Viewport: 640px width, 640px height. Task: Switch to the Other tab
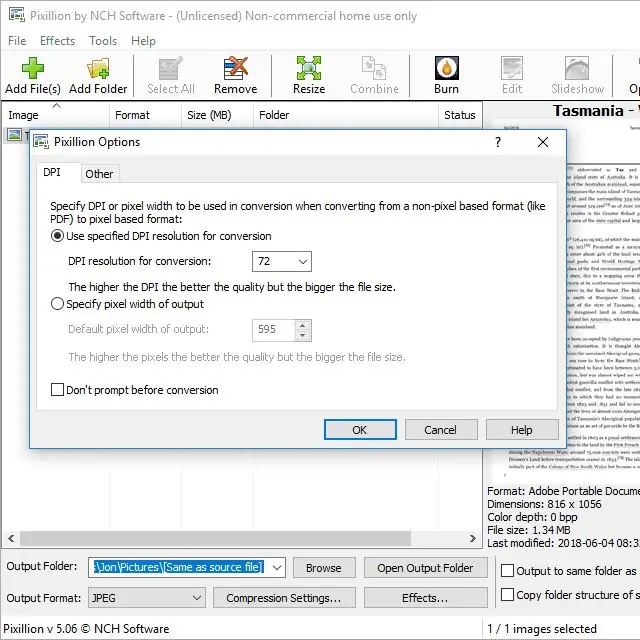click(99, 174)
